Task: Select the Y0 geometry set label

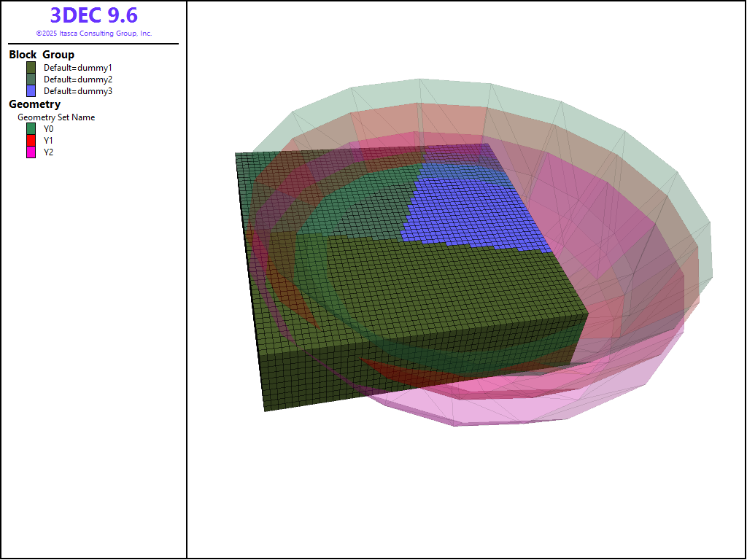Action: [48, 128]
